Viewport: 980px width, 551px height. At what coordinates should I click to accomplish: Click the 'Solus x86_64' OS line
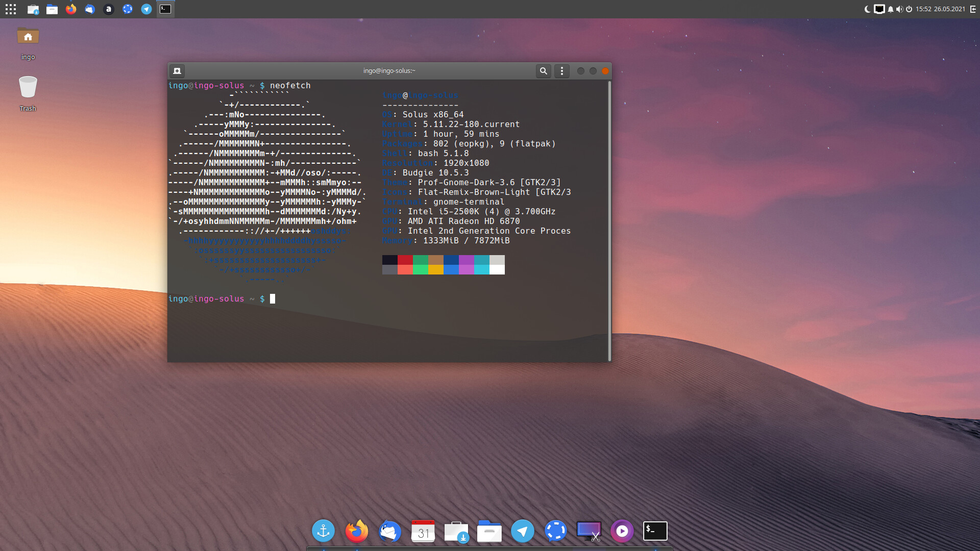[433, 114]
